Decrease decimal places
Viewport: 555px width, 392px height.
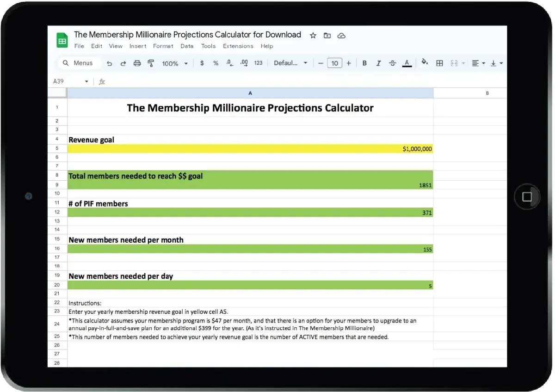(229, 63)
